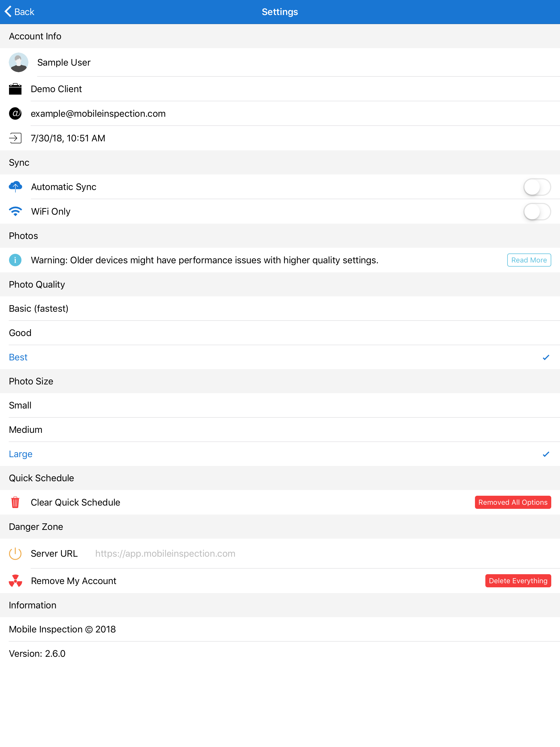
Task: Tap the red radiation Remove Account icon
Action: [15, 581]
